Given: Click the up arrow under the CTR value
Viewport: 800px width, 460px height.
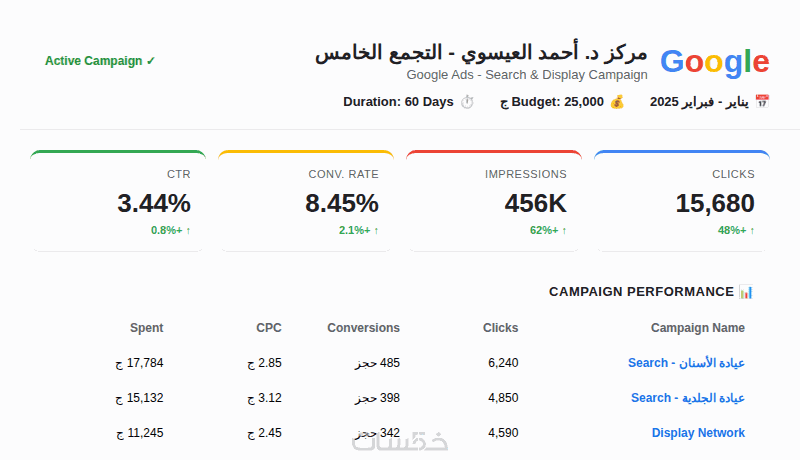Looking at the screenshot, I should coord(188,231).
